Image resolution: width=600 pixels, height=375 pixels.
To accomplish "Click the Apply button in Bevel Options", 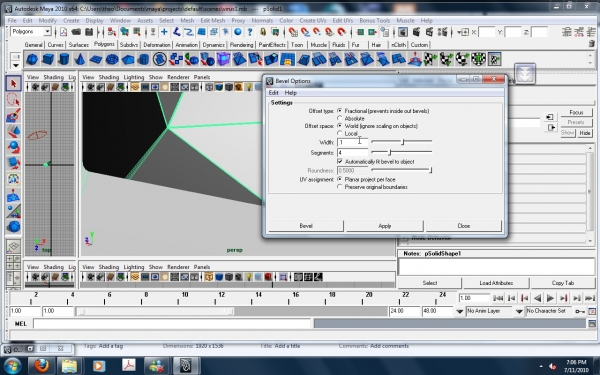I will pos(385,226).
